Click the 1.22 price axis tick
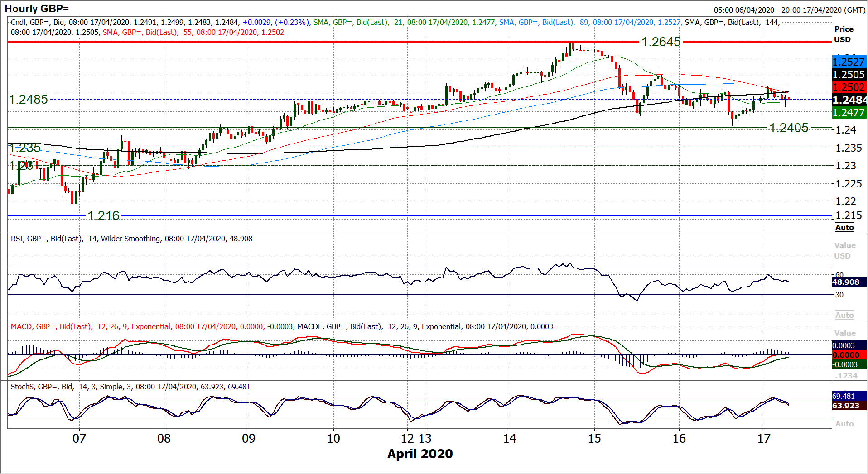Screen dimensions: 868x474 845,201
